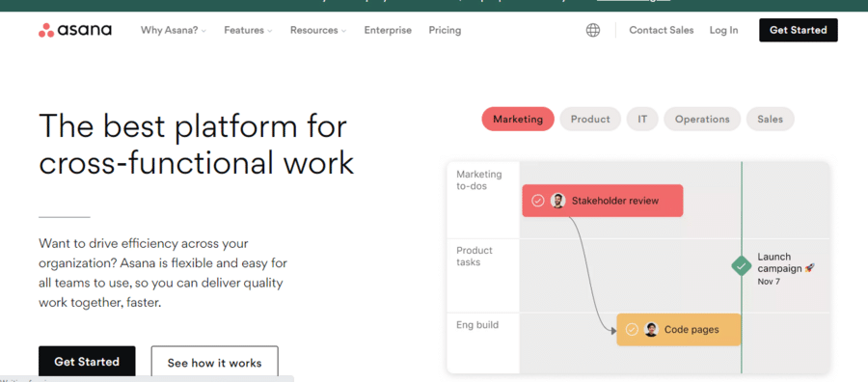
Task: Expand the Resources dropdown
Action: coord(318,30)
